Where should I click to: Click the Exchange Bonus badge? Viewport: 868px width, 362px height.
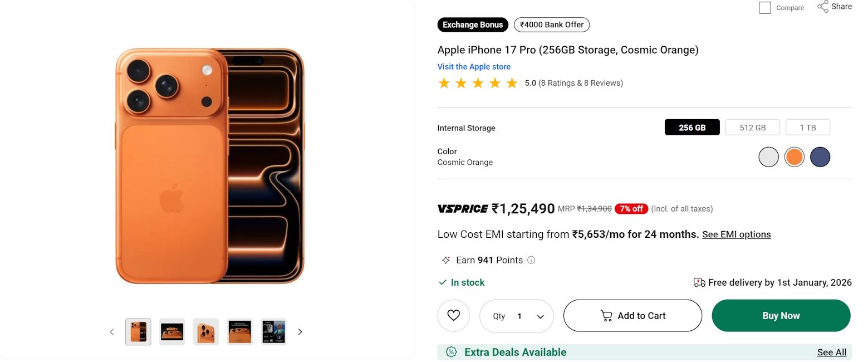pos(472,25)
